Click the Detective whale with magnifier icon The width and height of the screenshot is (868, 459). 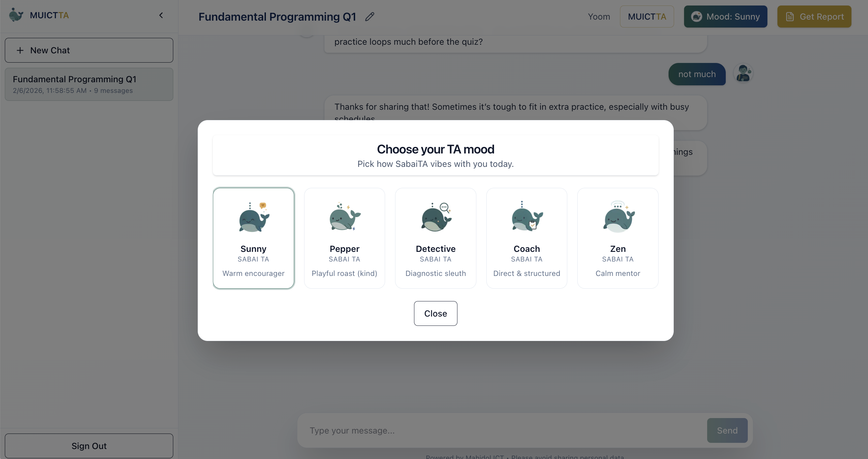click(x=436, y=217)
